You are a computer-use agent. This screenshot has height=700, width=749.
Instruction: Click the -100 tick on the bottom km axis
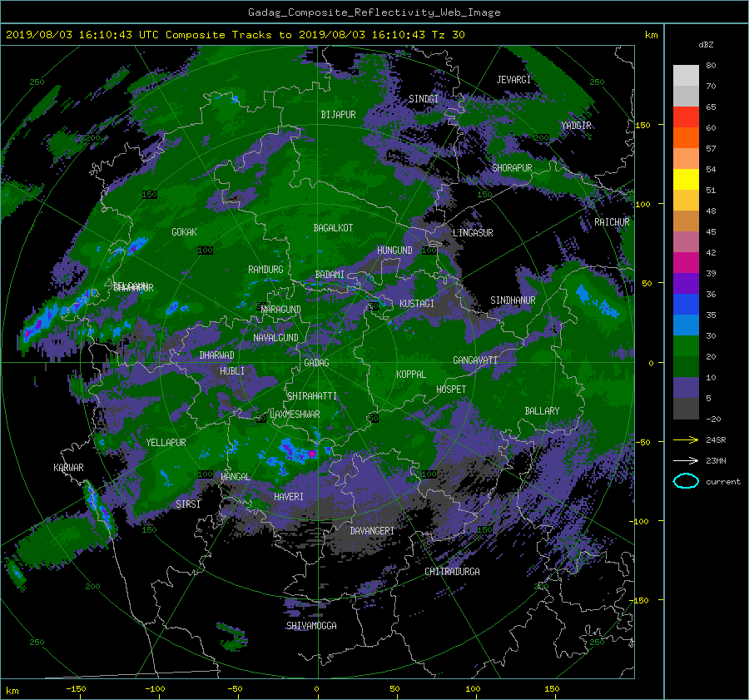(x=154, y=688)
